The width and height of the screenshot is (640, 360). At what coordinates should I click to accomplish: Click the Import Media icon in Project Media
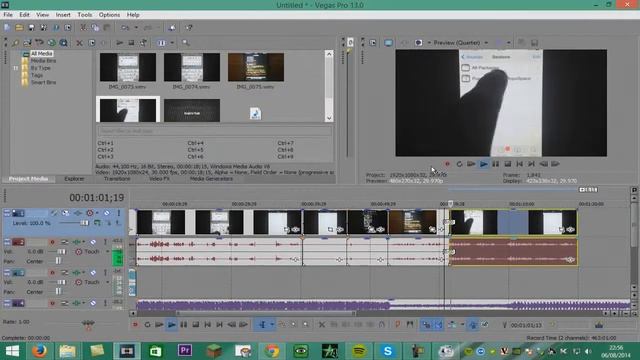[x=27, y=42]
